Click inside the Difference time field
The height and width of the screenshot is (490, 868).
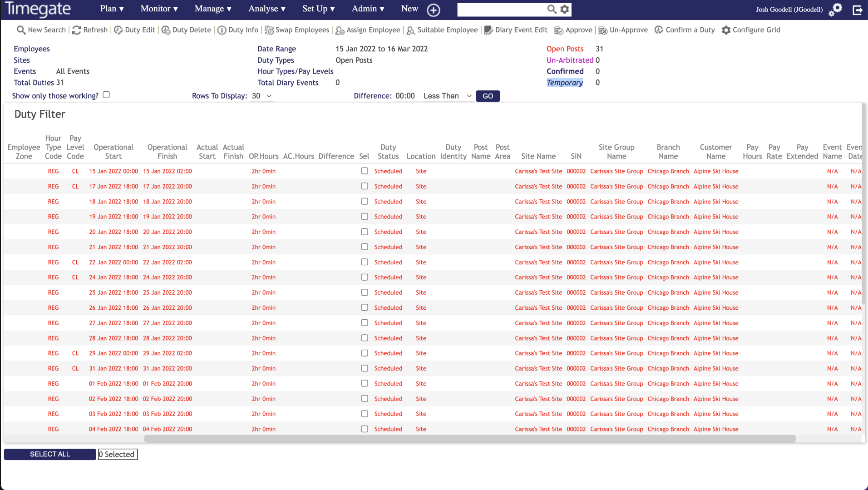click(x=406, y=96)
